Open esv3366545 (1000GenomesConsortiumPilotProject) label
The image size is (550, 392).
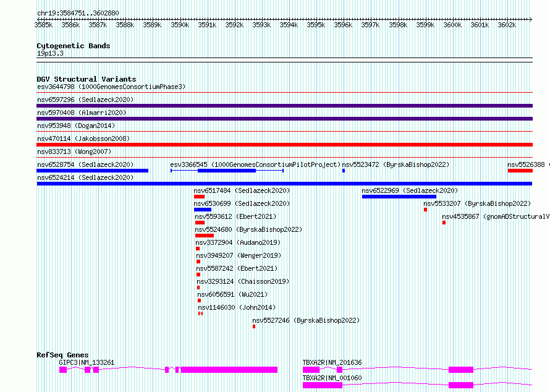click(x=255, y=164)
